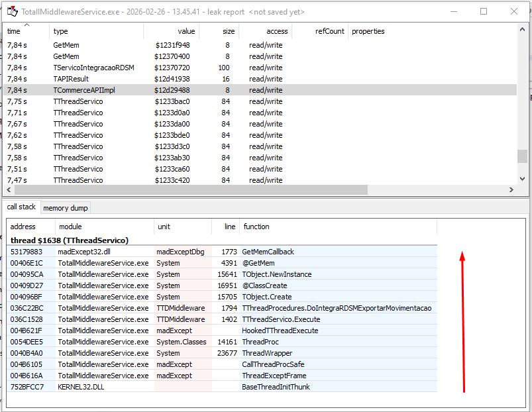Click the properties column header
Screen dimensions: 532x412
click(x=368, y=31)
